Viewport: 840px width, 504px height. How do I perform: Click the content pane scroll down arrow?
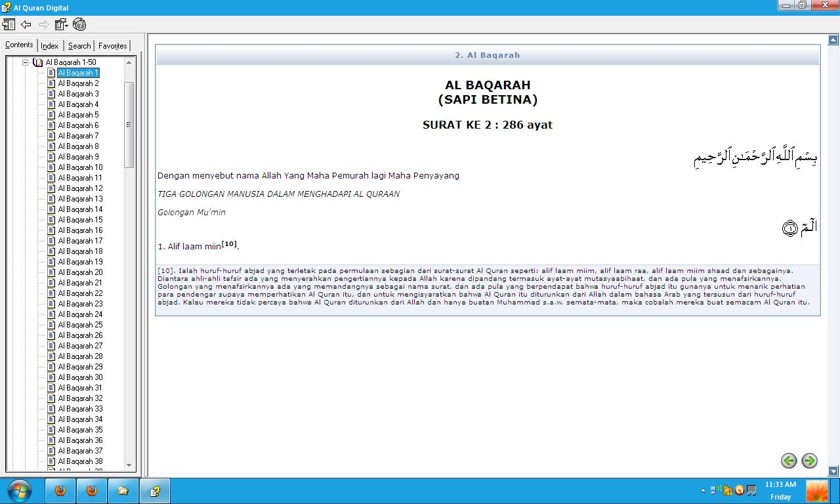[833, 471]
